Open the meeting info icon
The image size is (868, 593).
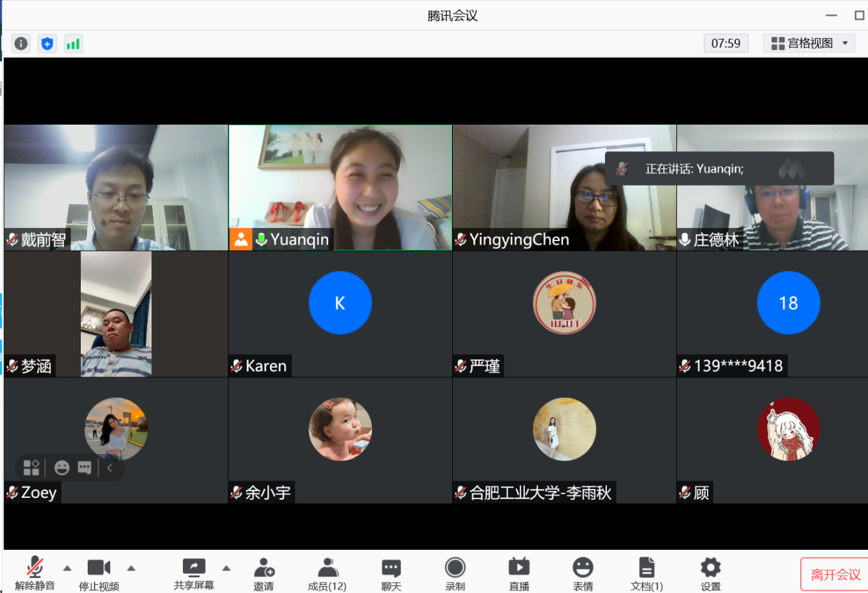click(x=21, y=44)
